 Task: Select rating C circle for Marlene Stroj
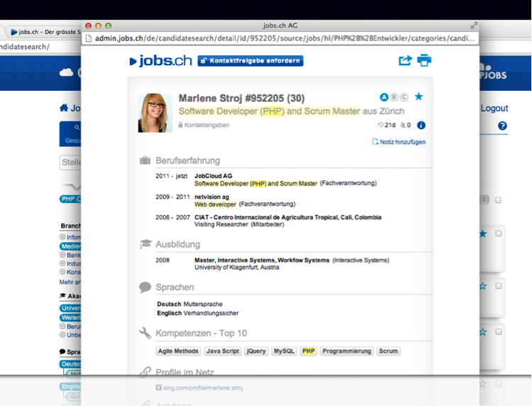(404, 97)
